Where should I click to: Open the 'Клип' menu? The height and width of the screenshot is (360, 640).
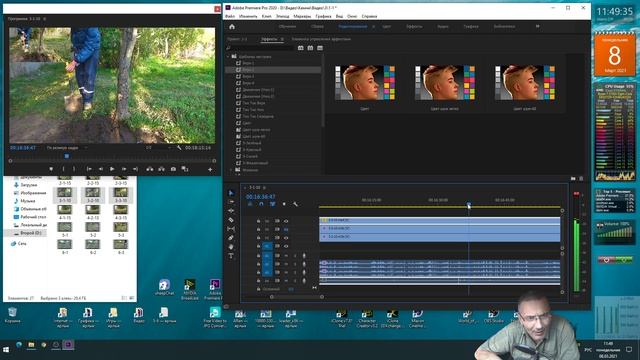pos(266,16)
